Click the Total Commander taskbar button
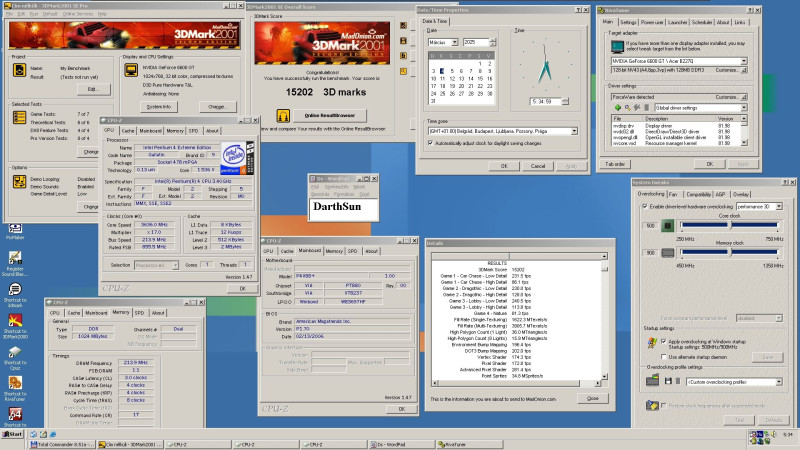 (x=63, y=444)
